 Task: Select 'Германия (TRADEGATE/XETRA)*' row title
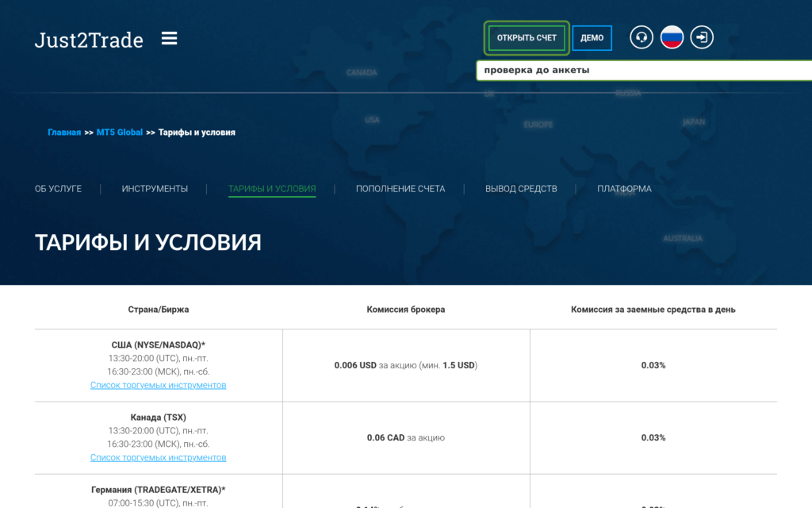[x=159, y=490]
